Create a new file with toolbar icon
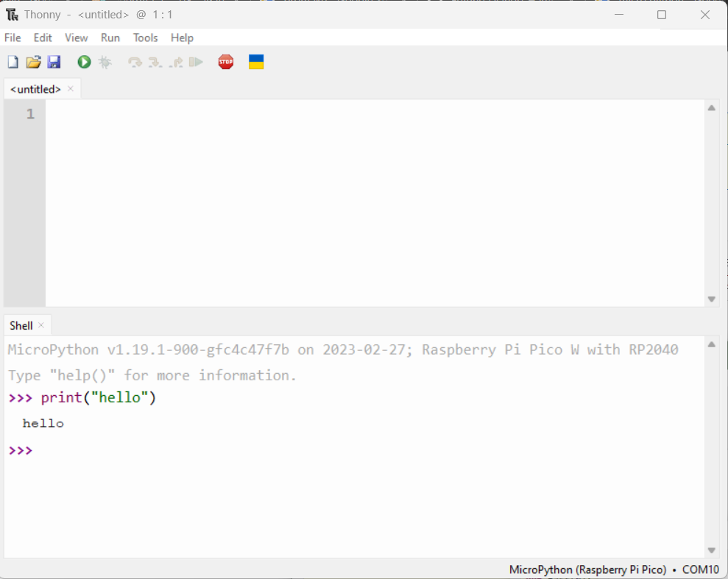Viewport: 728px width, 579px height. click(x=13, y=62)
